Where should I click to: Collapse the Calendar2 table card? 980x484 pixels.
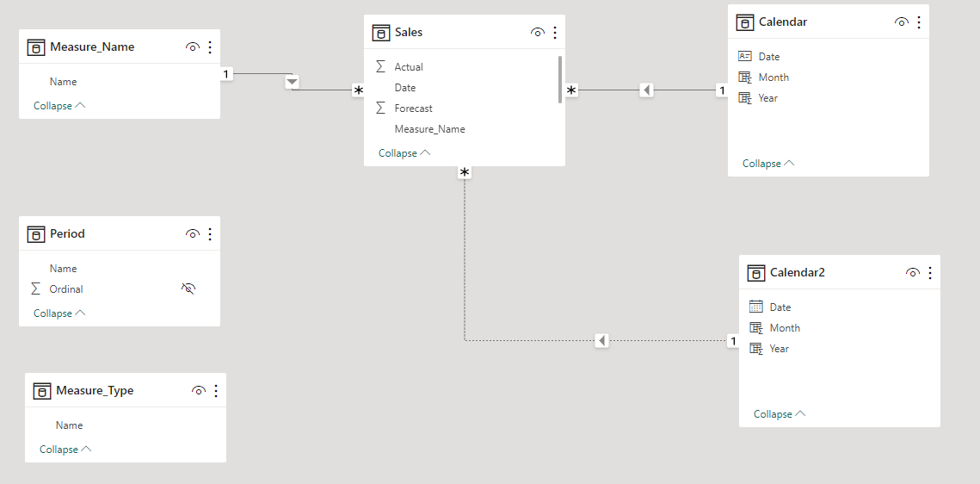click(780, 414)
